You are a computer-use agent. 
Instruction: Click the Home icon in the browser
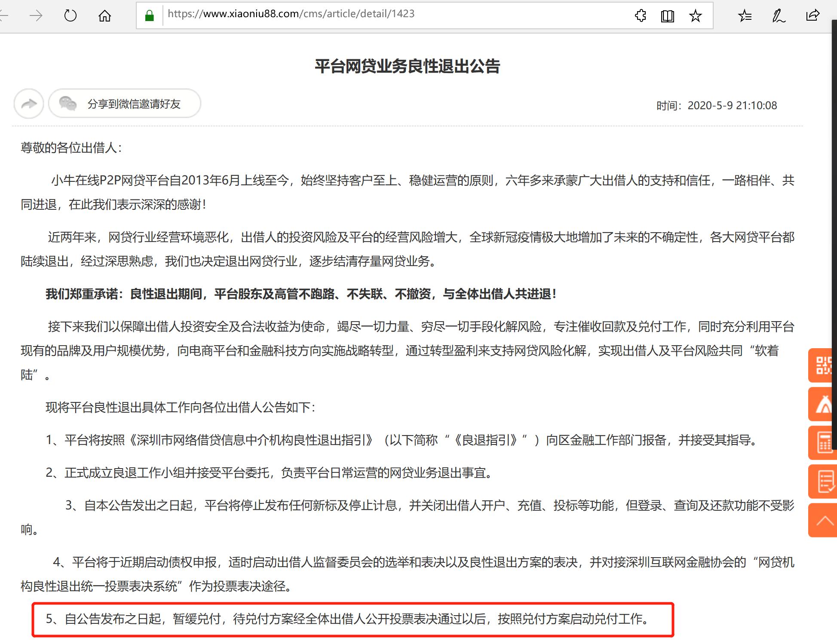point(104,15)
